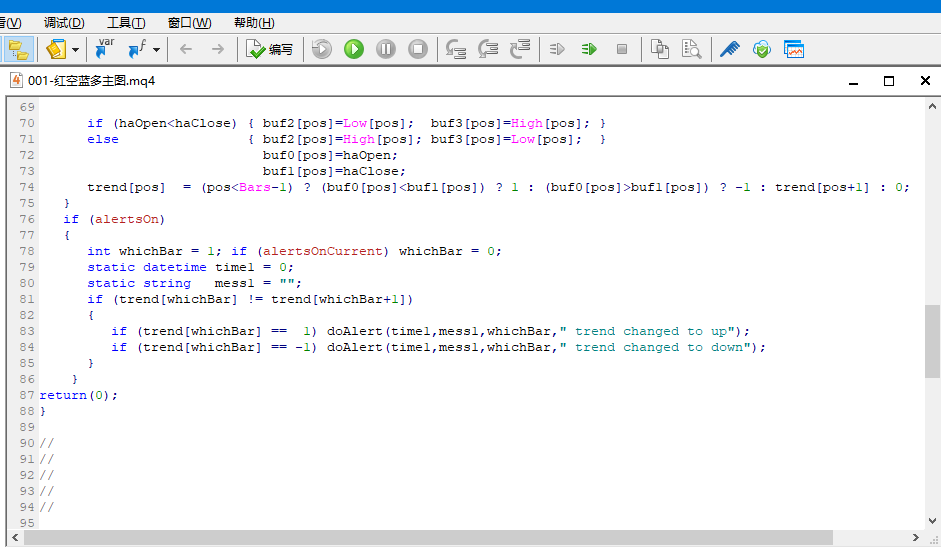Open the dictionary book icon in toolbar
941x550 pixels.
pyautogui.click(x=56, y=49)
